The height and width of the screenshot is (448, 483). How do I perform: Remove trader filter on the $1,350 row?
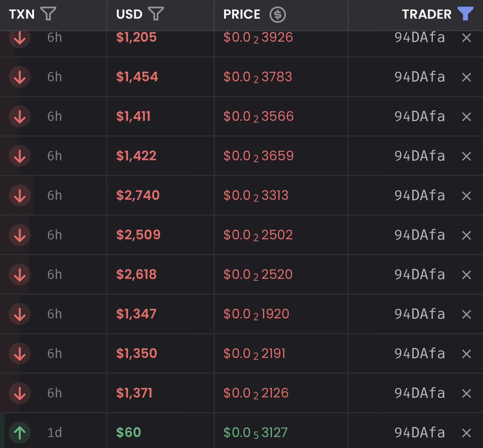pyautogui.click(x=466, y=354)
